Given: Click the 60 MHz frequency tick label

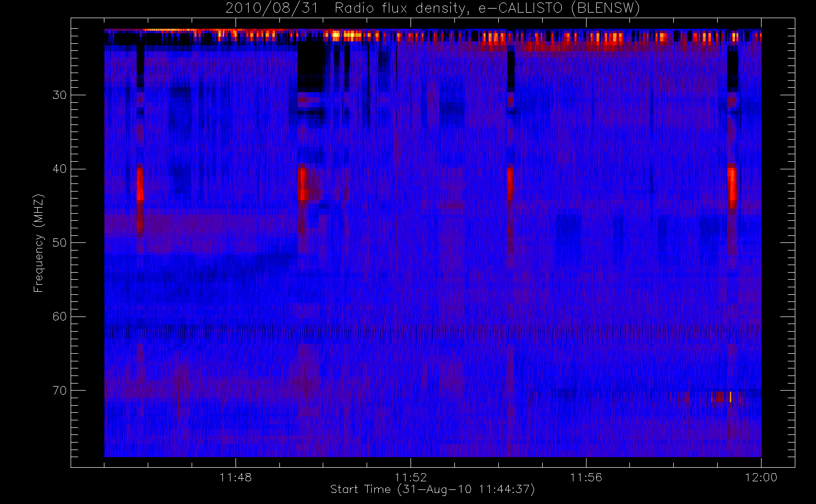Looking at the screenshot, I should 60,317.
